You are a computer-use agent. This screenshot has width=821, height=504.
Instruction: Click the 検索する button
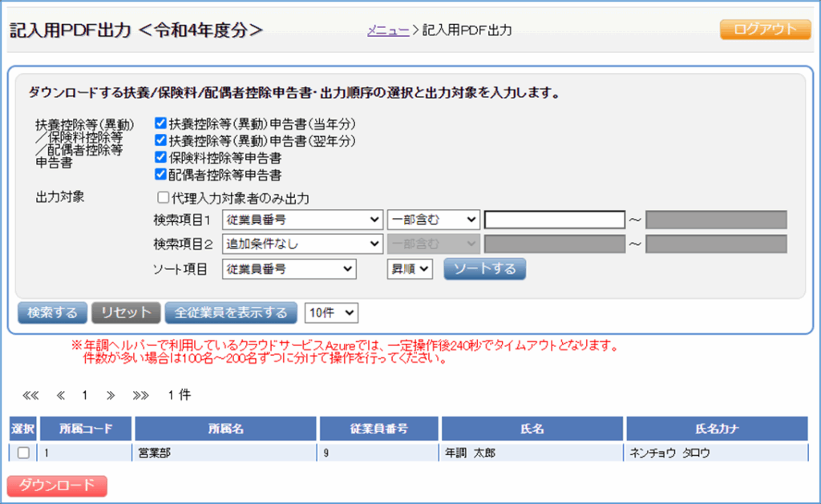52,312
